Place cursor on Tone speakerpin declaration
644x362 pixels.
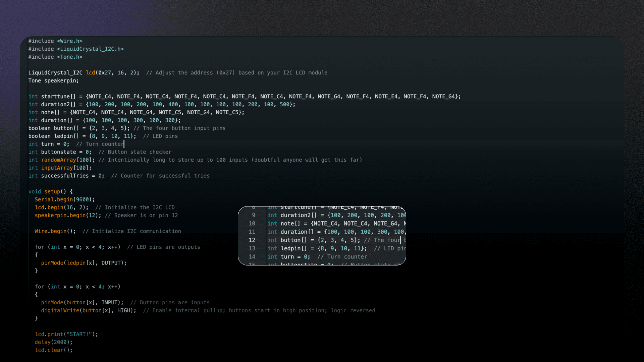(x=54, y=81)
